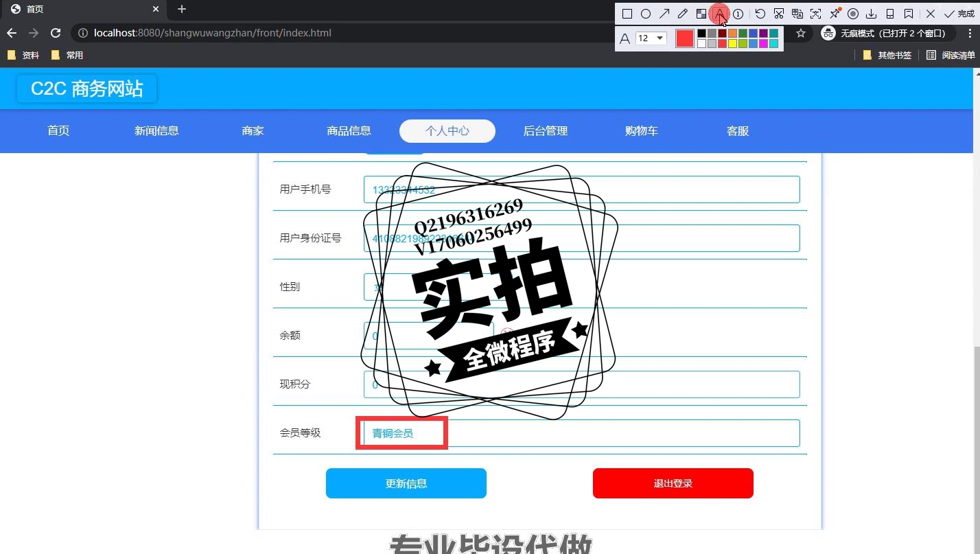980x554 pixels.
Task: Pick the white color swatch
Action: (x=702, y=44)
